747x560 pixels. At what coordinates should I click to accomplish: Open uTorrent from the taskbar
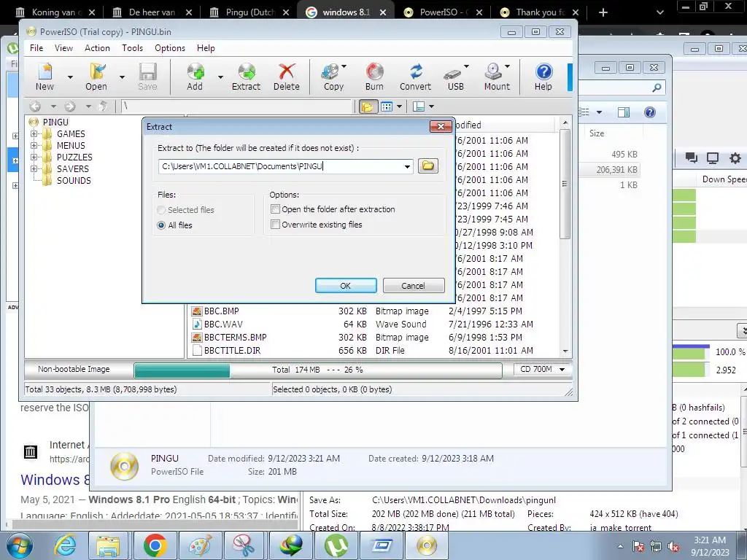pyautogui.click(x=336, y=545)
